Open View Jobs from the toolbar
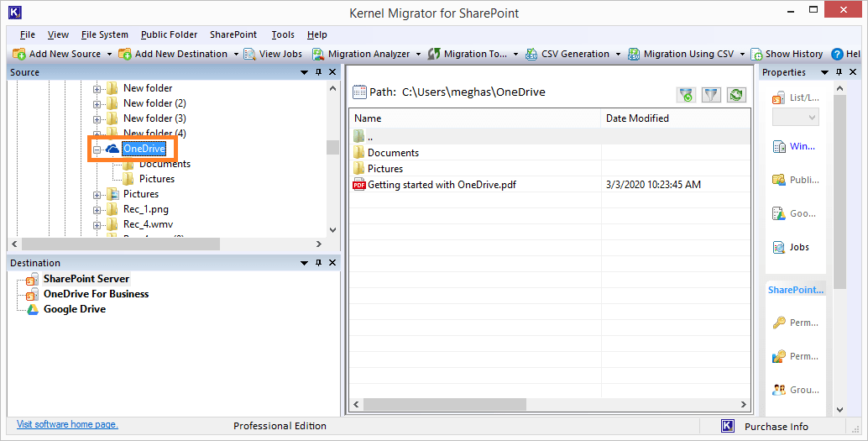Screen dimensions: 868x441 [273, 54]
